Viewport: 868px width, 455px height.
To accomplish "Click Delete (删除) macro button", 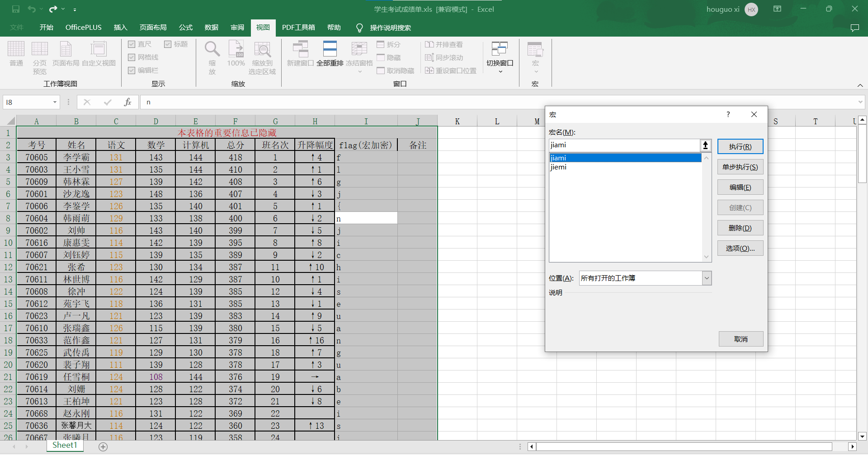I will click(x=740, y=228).
